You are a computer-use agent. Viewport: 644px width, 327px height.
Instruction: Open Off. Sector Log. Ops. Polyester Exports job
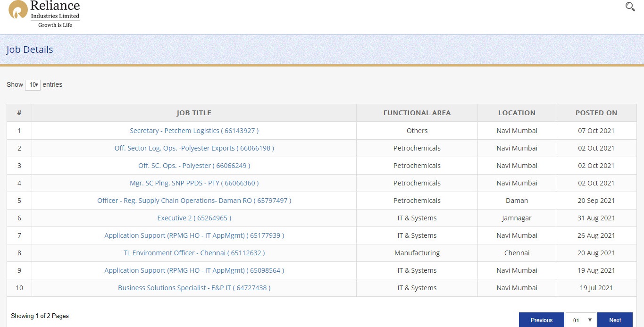(x=194, y=148)
